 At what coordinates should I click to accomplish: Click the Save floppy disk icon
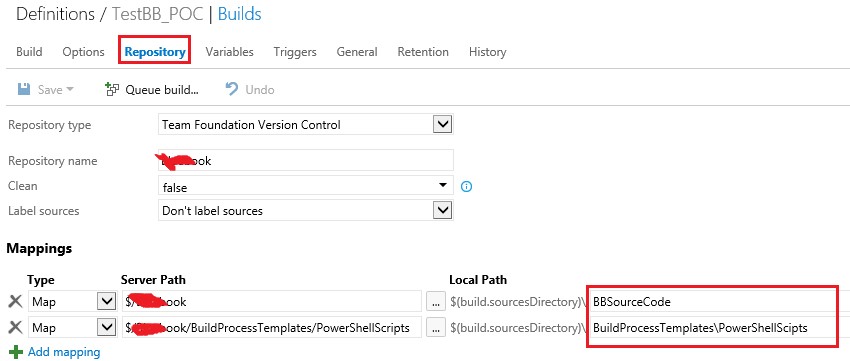pyautogui.click(x=24, y=89)
